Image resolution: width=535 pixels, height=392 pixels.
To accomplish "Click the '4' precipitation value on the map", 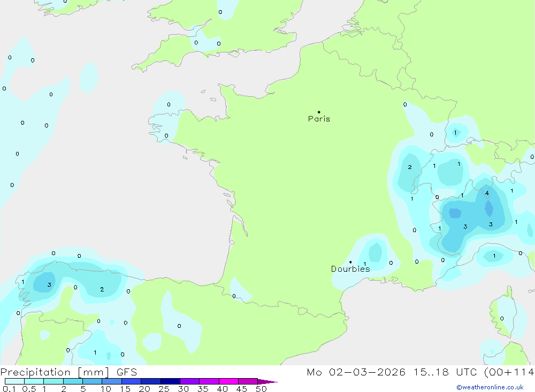I will 487,193.
